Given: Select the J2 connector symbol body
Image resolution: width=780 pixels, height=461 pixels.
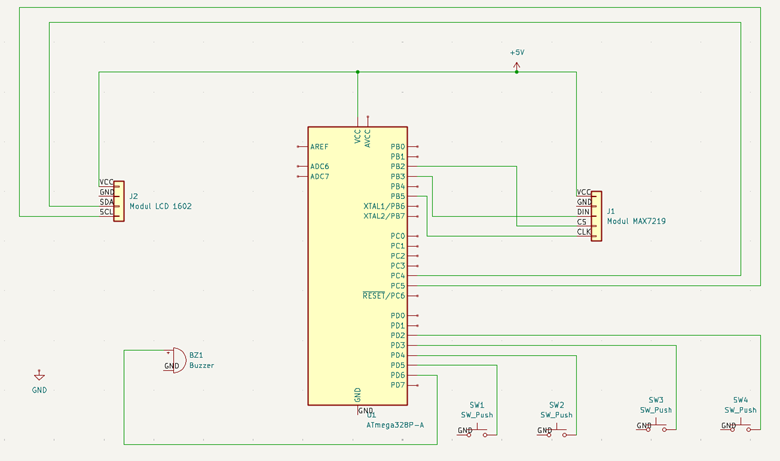Looking at the screenshot, I should [119, 201].
